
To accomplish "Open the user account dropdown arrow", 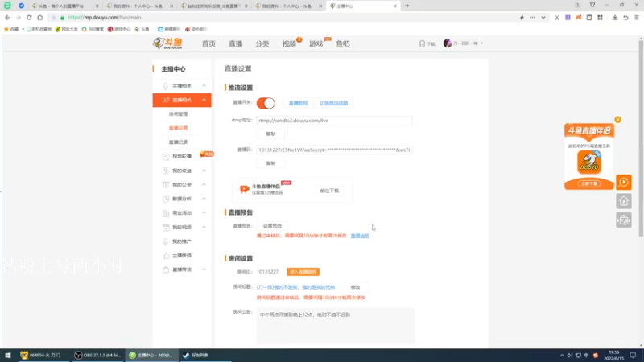I will 481,43.
